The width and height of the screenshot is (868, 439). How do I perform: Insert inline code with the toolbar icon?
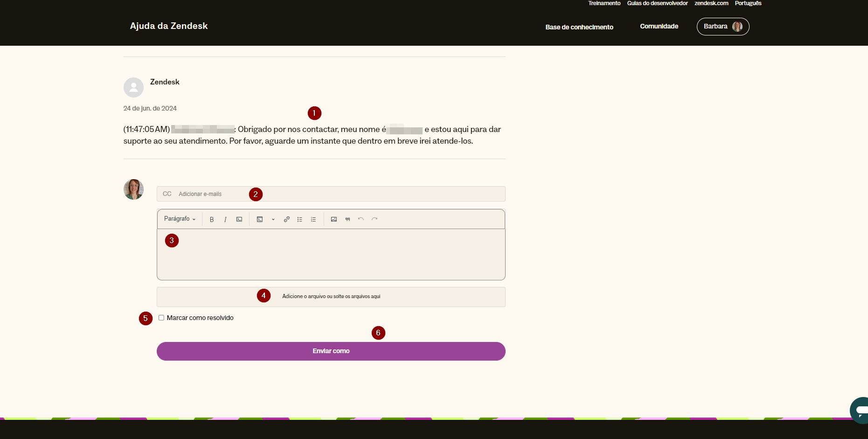[x=239, y=219]
